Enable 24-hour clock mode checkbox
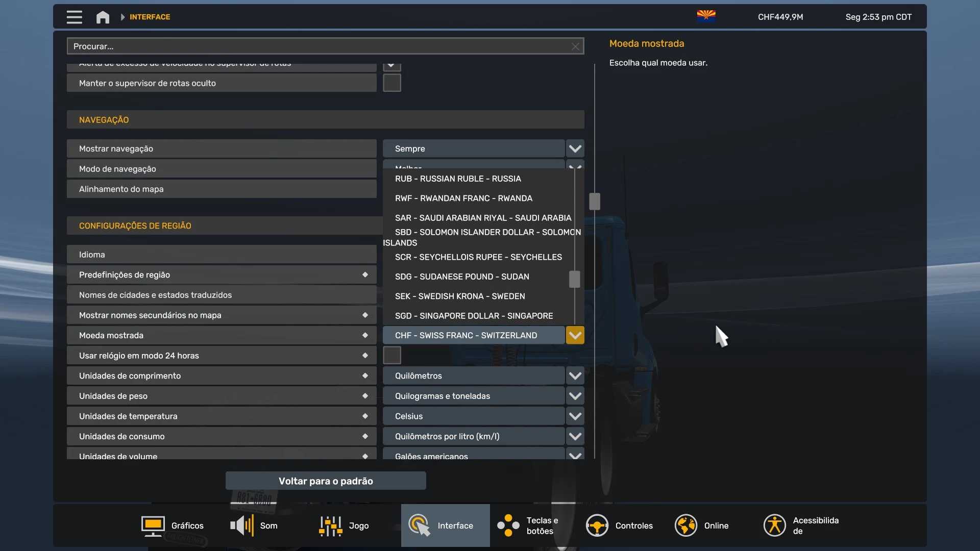 [391, 355]
